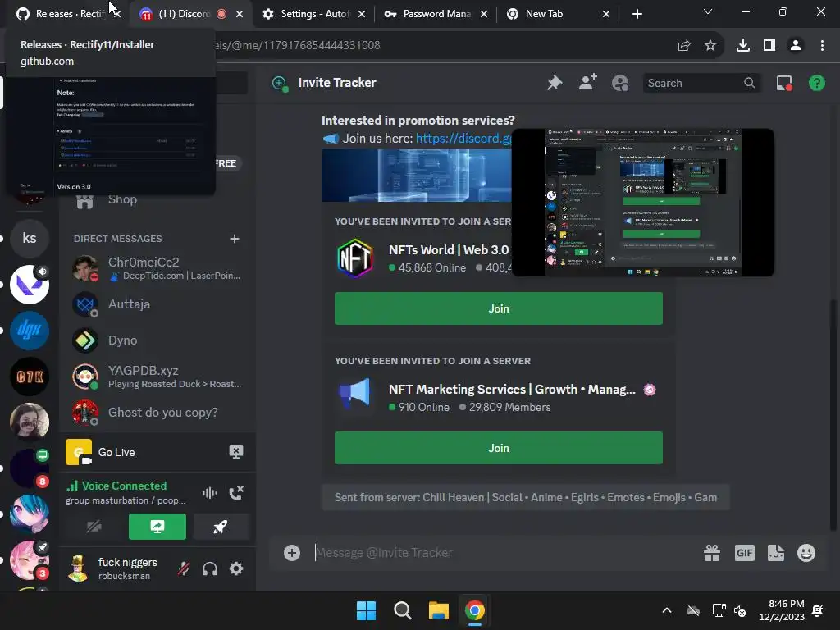The width and height of the screenshot is (840, 630).
Task: Bookmark this page star icon
Action: tap(710, 46)
